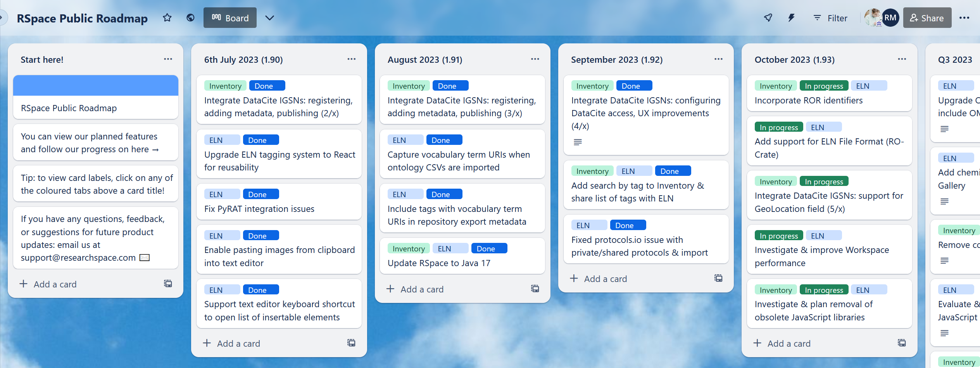Open the Power-Ups rocket icon
This screenshot has width=980, height=368.
(x=768, y=18)
